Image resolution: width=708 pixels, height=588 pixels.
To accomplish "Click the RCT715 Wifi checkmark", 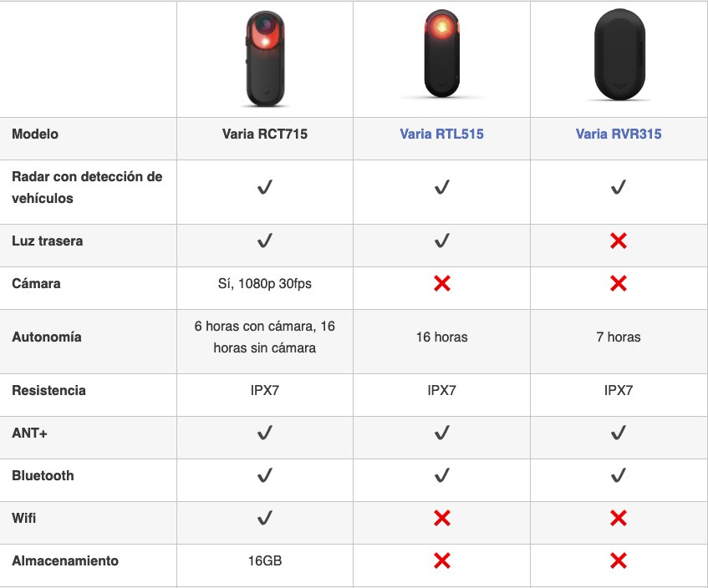I will (x=264, y=519).
